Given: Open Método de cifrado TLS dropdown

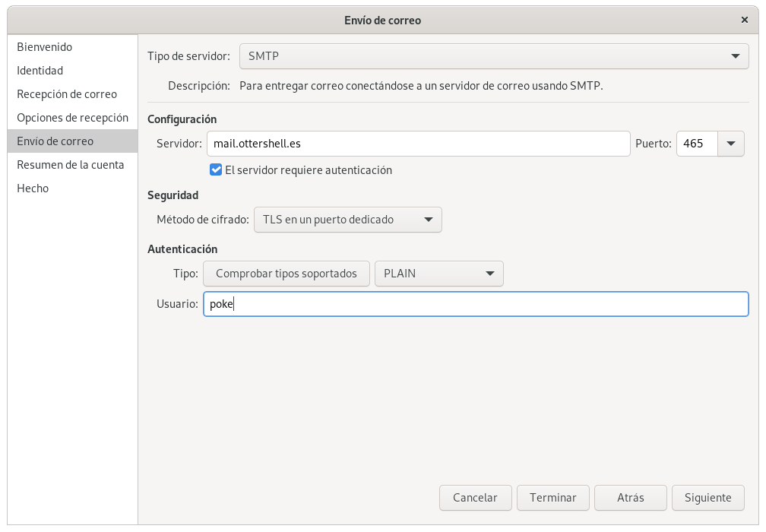Looking at the screenshot, I should click(x=347, y=220).
